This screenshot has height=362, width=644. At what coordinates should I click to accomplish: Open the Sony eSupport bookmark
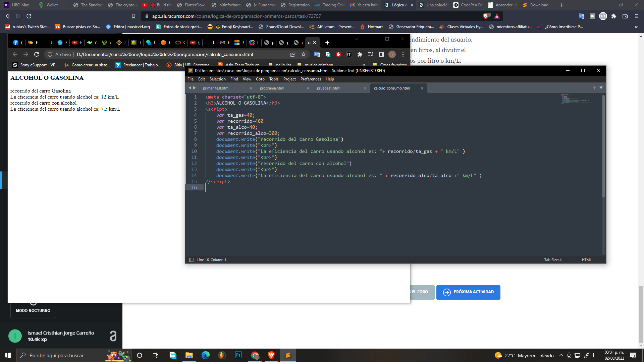pyautogui.click(x=35, y=65)
